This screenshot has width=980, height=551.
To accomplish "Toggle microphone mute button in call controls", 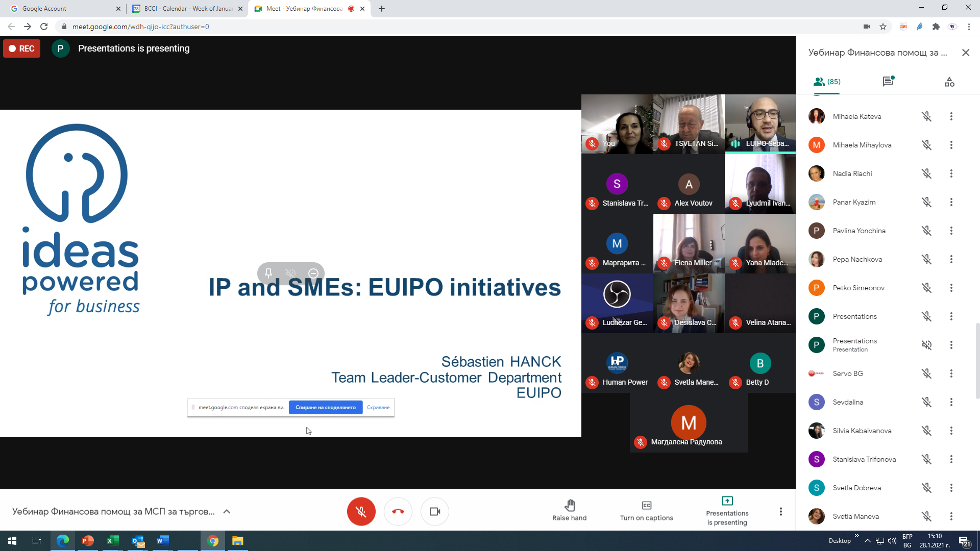I will click(x=361, y=511).
